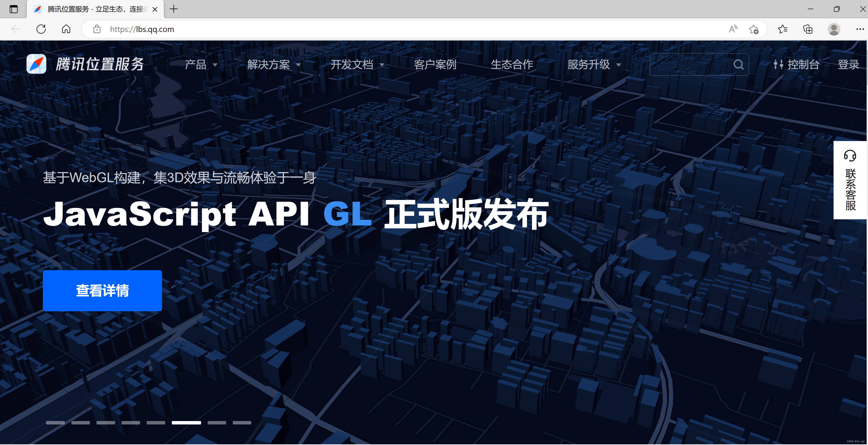Expand the 产品 dropdown menu

(x=201, y=64)
